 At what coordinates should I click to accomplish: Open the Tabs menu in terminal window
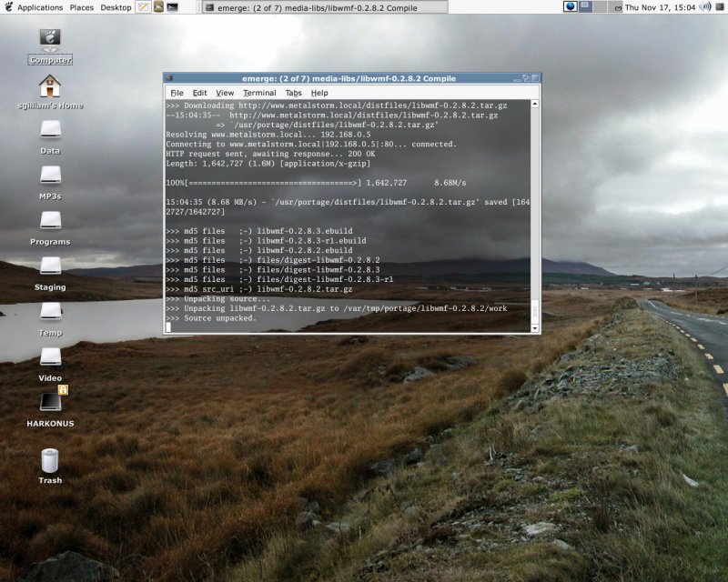293,93
